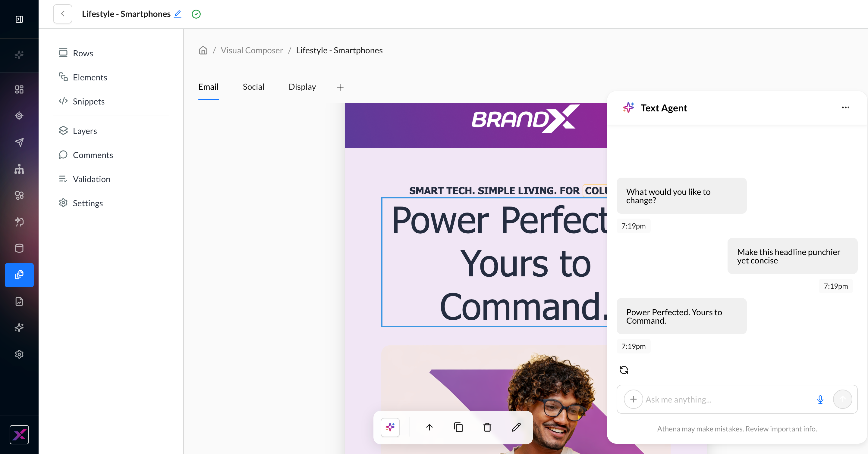Move element up with arrow icon

[x=429, y=428]
